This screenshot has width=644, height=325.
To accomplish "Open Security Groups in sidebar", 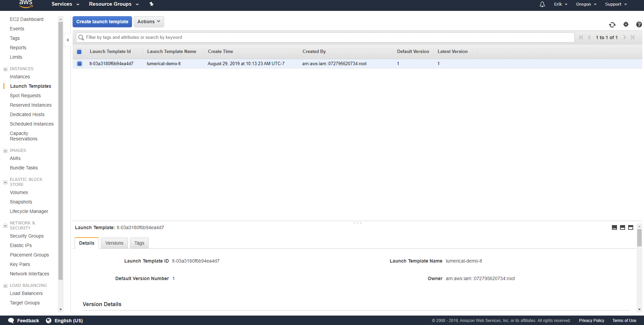I will 27,236.
